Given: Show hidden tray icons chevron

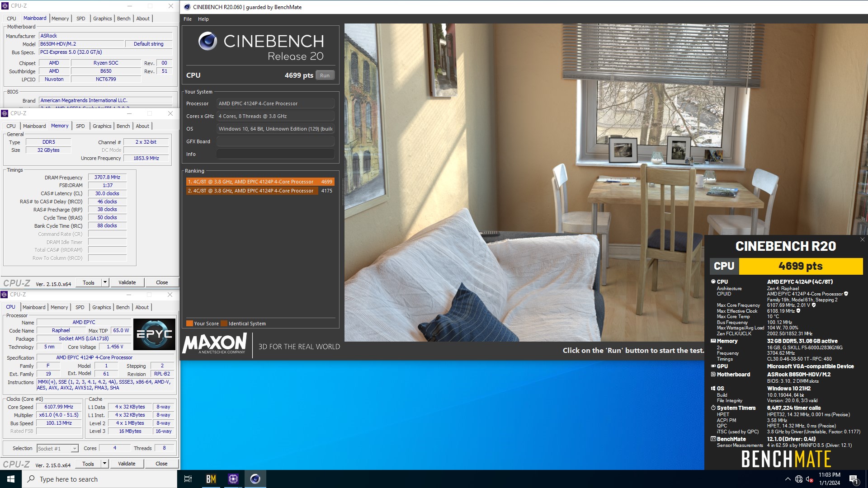Looking at the screenshot, I should coord(788,479).
